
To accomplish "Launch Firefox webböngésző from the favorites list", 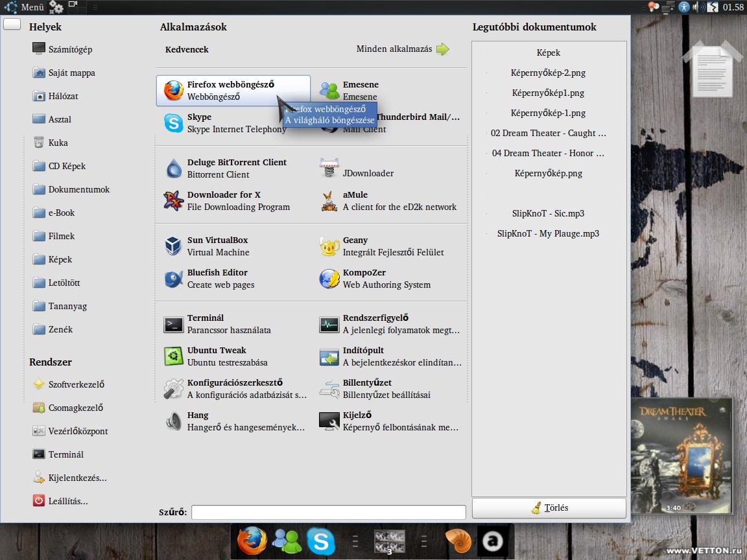I will coord(233,91).
